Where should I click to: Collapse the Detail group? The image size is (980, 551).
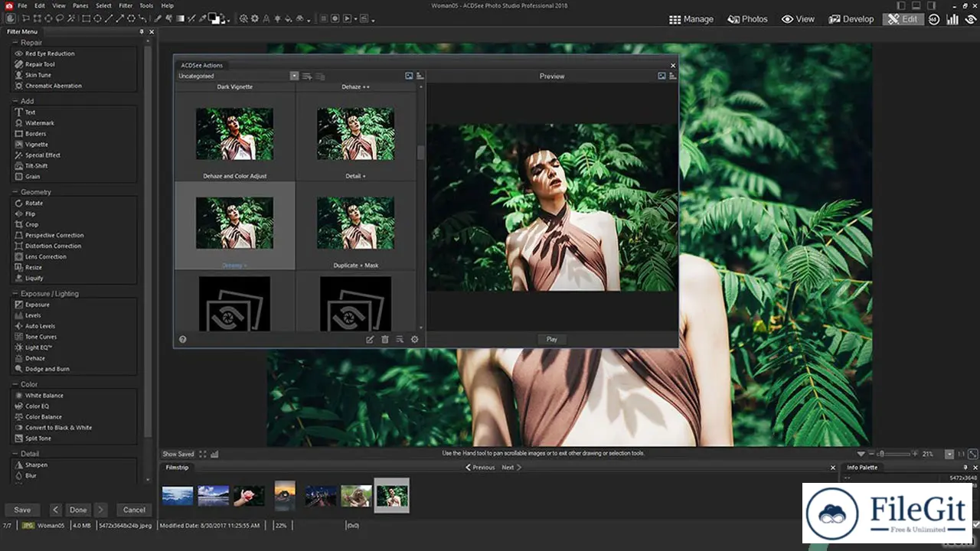tap(15, 454)
